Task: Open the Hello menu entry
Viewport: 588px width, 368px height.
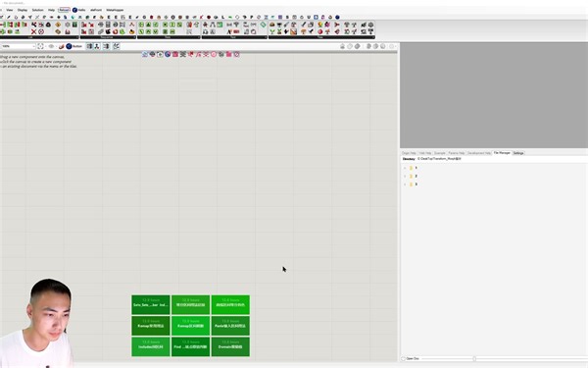Action: [x=79, y=10]
